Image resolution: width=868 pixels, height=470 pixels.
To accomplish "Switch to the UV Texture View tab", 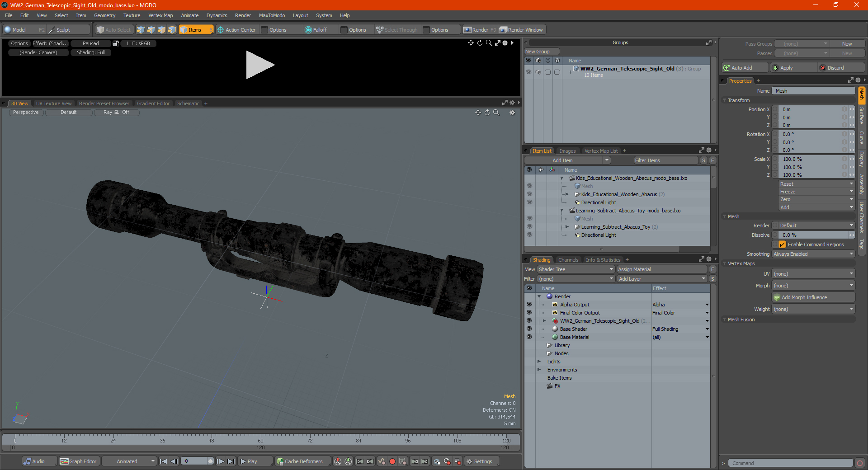I will pos(54,103).
